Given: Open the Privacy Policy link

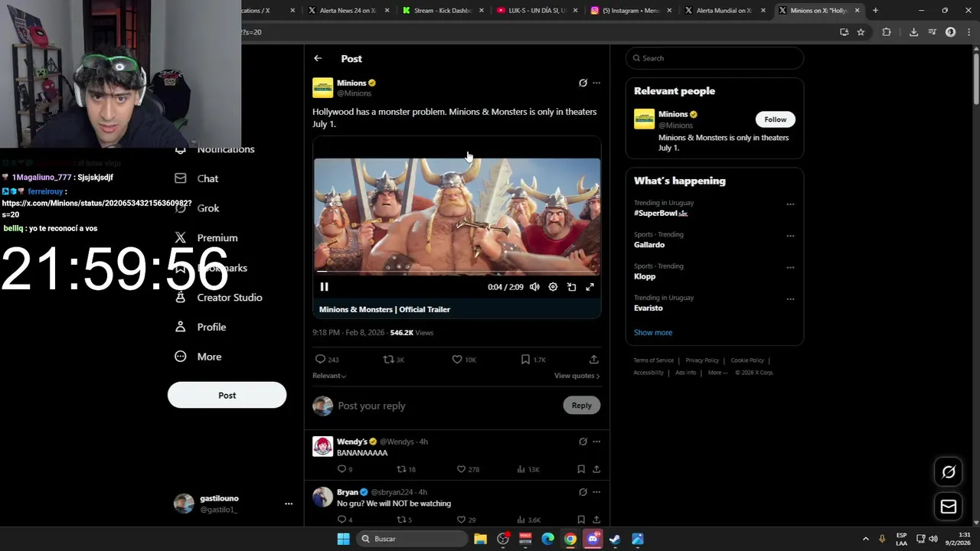Looking at the screenshot, I should [x=702, y=360].
